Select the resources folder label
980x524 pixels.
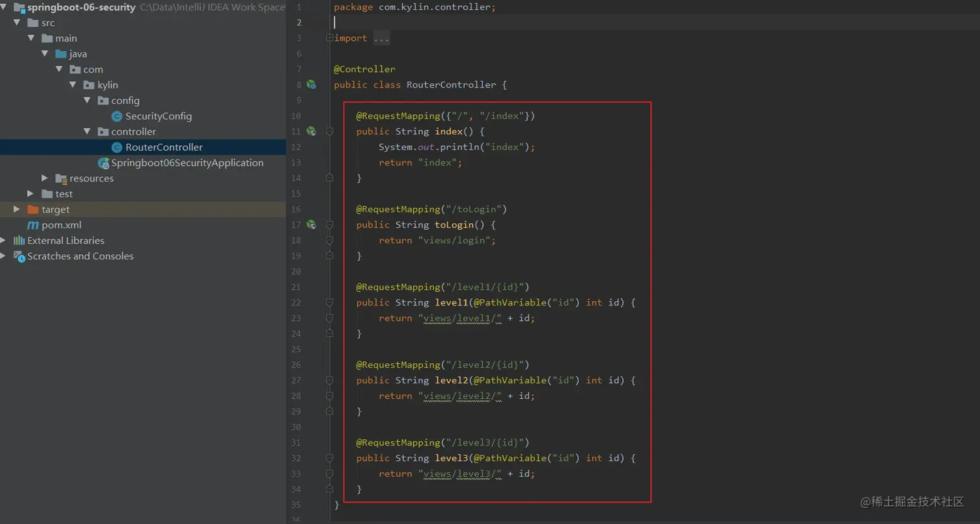pyautogui.click(x=91, y=178)
